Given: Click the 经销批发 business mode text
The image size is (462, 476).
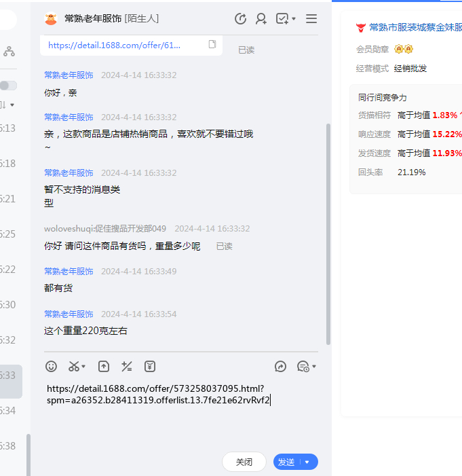Looking at the screenshot, I should click(410, 69).
